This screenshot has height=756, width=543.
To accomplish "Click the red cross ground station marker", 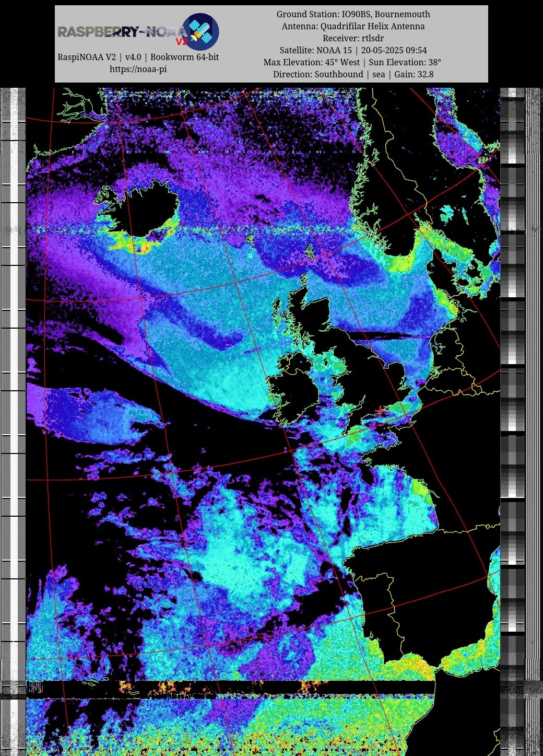I will pos(381,412).
